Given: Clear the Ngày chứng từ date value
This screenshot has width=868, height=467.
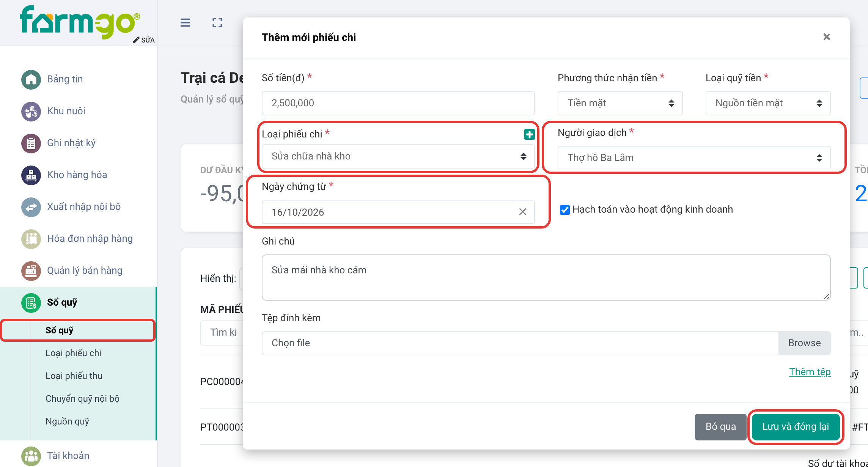Looking at the screenshot, I should click(x=523, y=212).
